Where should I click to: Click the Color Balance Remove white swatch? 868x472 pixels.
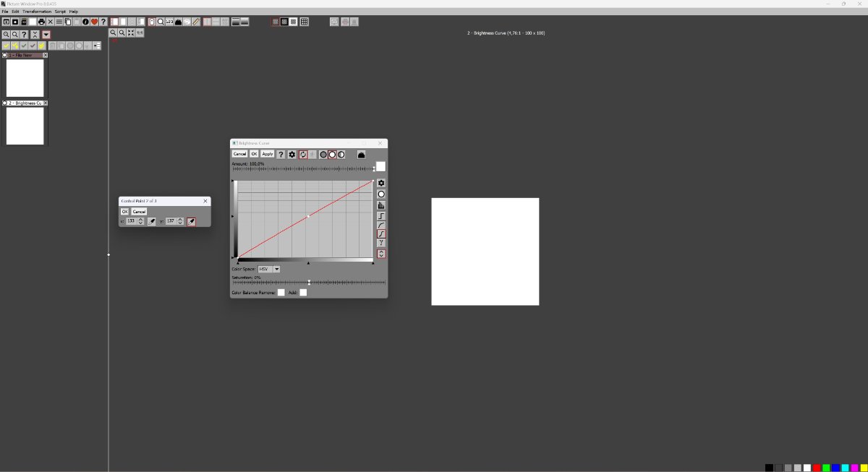pos(281,293)
